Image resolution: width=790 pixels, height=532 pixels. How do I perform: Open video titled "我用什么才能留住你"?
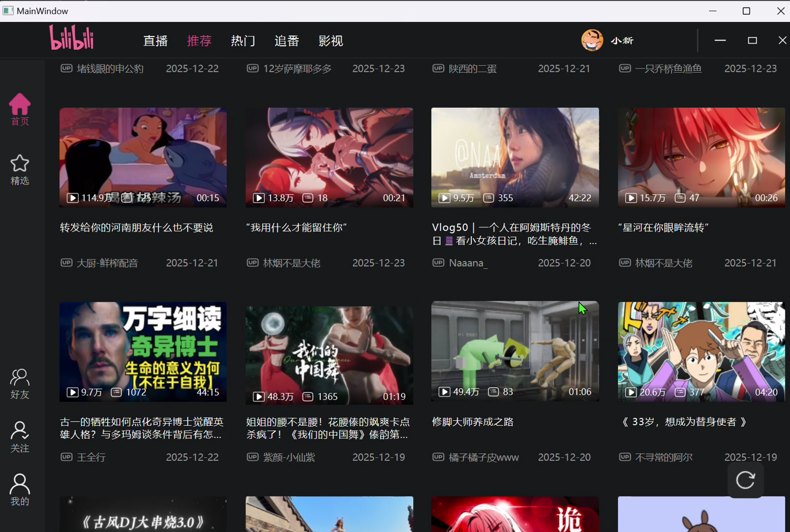click(x=296, y=228)
